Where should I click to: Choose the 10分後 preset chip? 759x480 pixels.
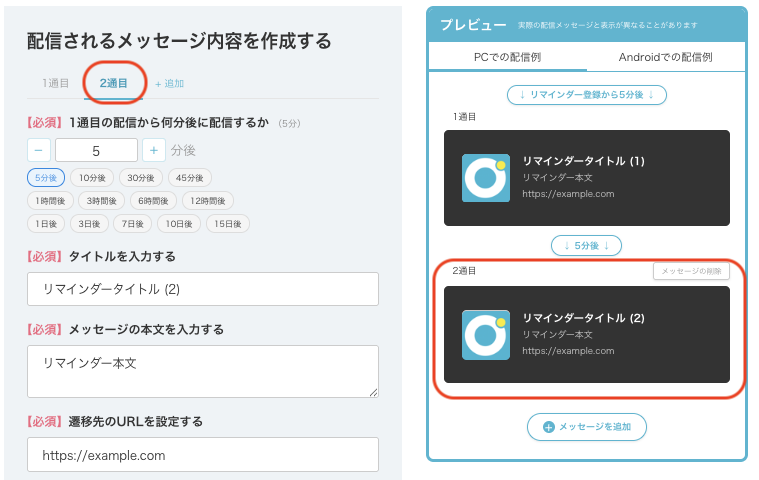tap(92, 178)
